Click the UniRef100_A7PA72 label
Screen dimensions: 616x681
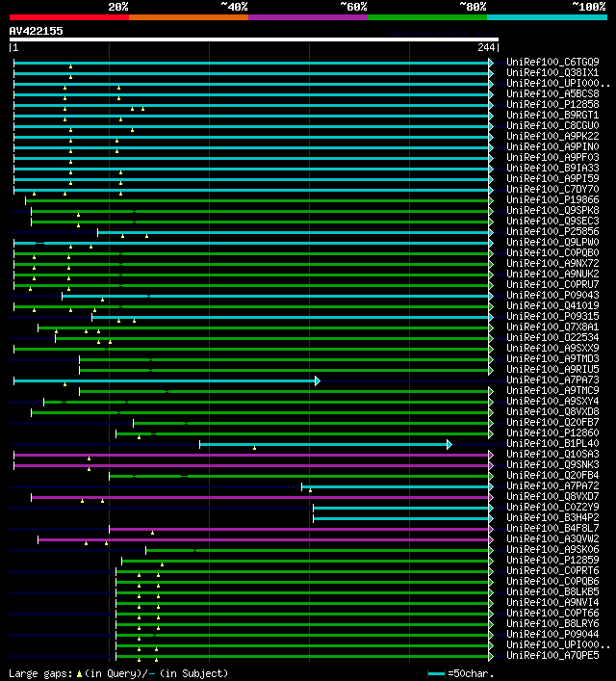(552, 486)
